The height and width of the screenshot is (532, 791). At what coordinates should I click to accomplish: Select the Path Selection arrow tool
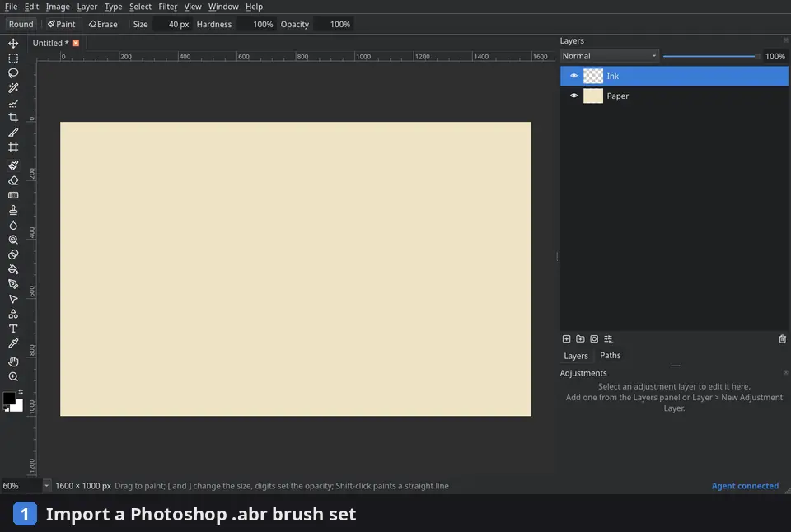pos(13,299)
